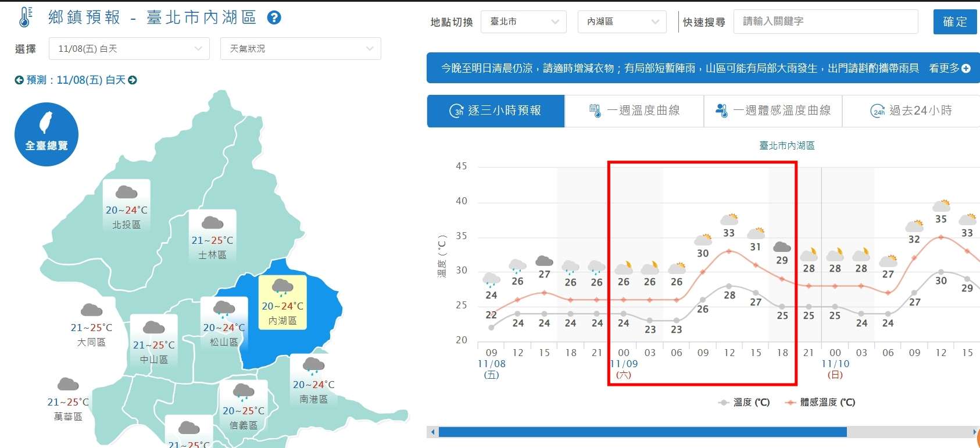Click the 快速搜尋 keyword input field
The image size is (980, 448).
pos(825,22)
